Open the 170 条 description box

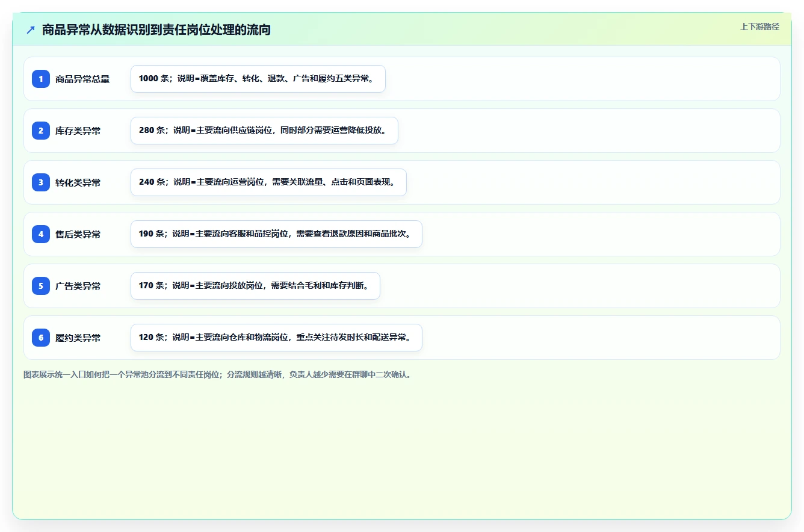point(255,286)
